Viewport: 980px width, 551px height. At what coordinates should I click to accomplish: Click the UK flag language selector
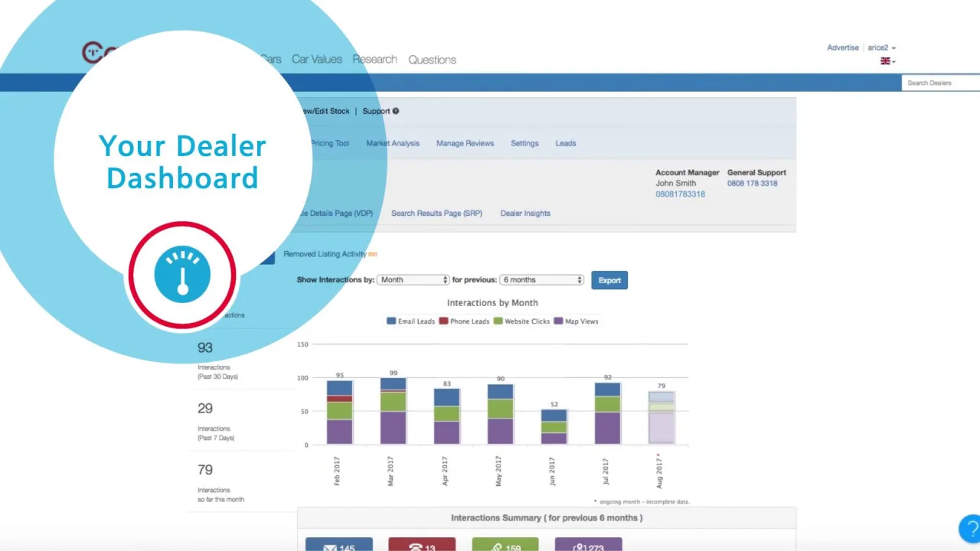point(887,61)
